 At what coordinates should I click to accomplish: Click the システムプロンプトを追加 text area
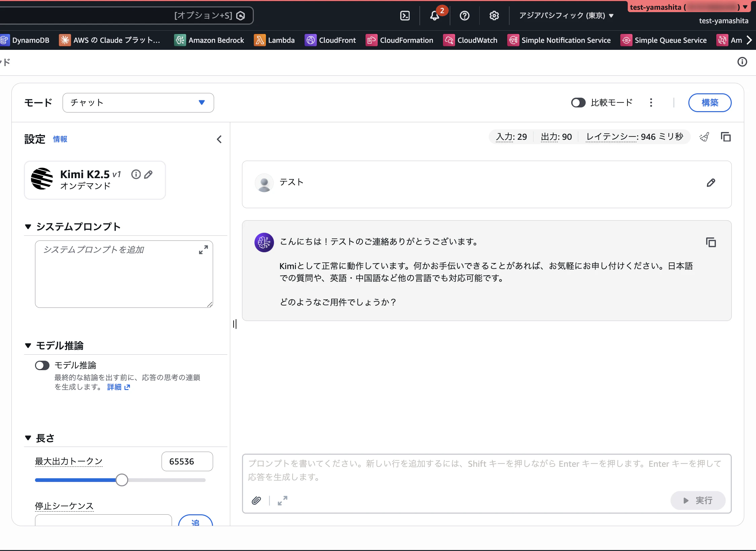click(124, 274)
